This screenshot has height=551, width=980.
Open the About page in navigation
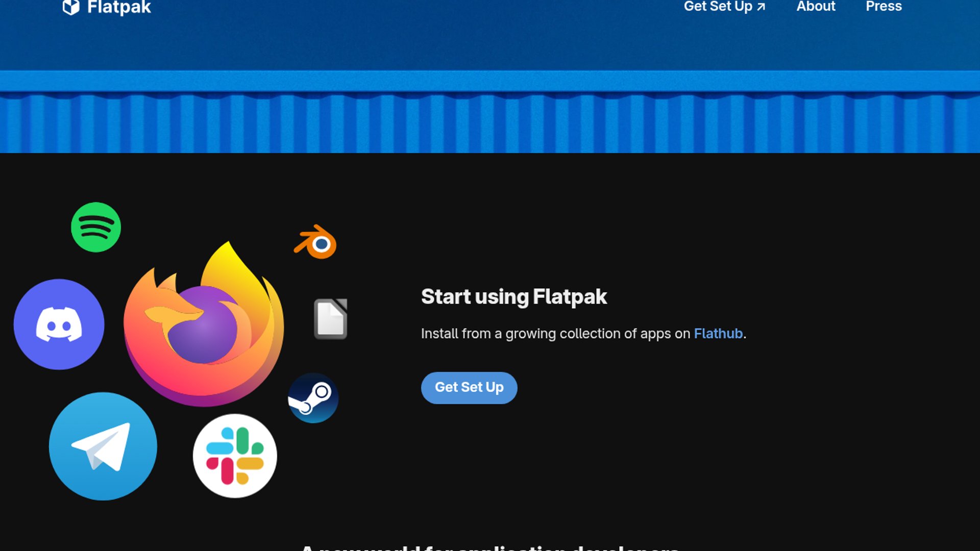[816, 7]
